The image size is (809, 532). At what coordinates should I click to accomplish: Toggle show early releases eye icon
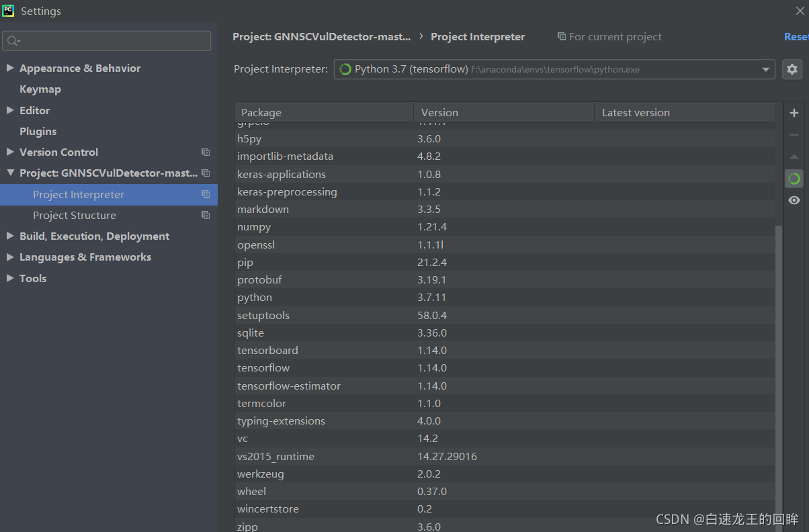794,200
